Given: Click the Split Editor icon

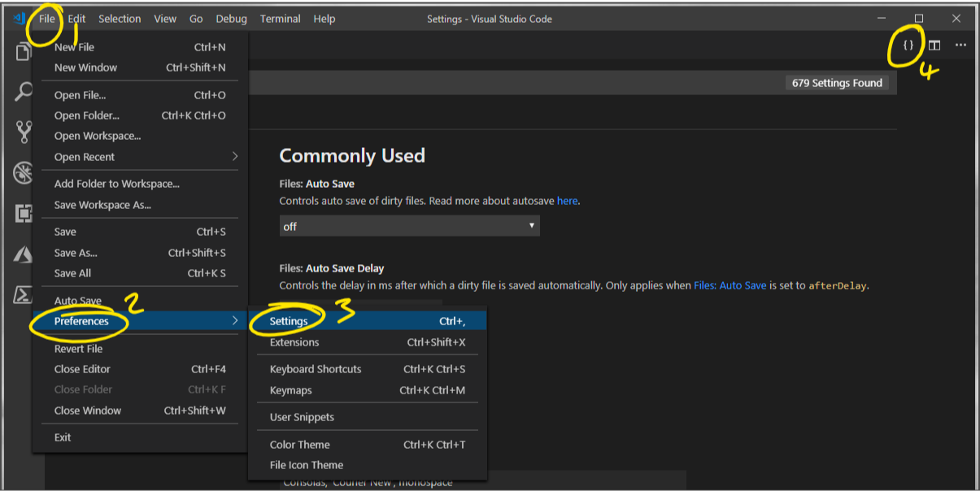Looking at the screenshot, I should coord(934,45).
